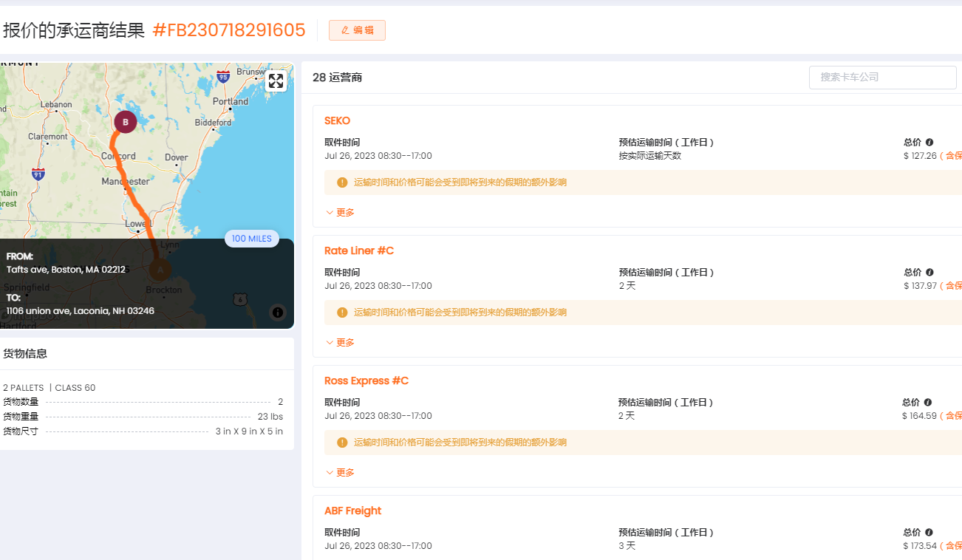This screenshot has height=560, width=962.
Task: Click info icon beside SEKO total price
Action: (x=929, y=142)
